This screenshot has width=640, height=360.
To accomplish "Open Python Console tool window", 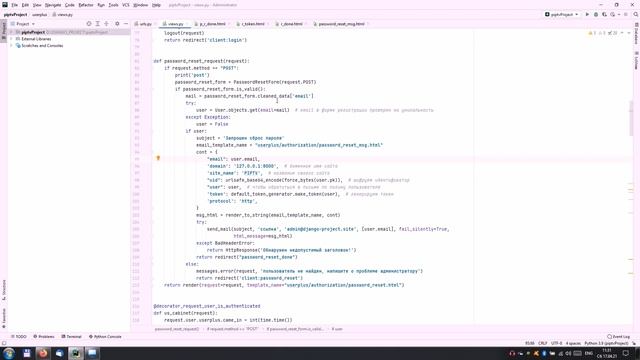I will (105, 337).
